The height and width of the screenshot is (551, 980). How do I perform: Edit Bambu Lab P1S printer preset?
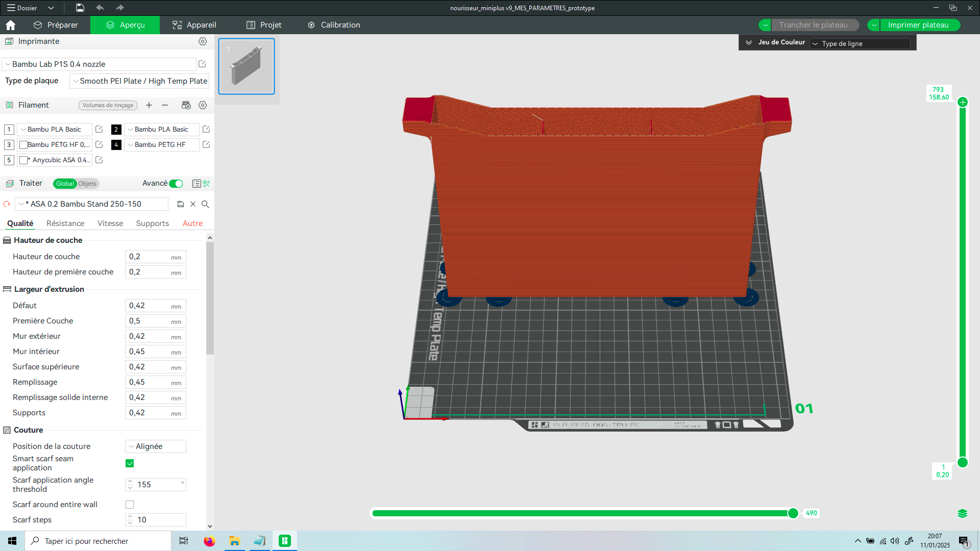pos(202,64)
